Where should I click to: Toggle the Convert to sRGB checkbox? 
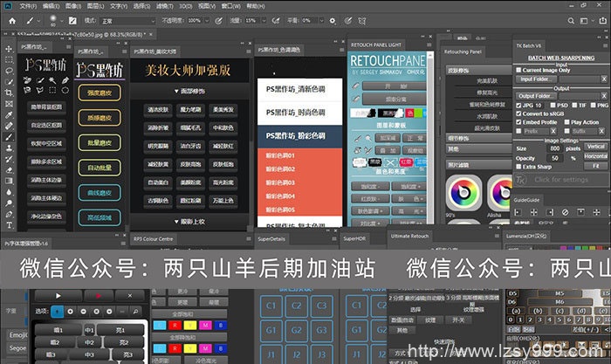(518, 114)
